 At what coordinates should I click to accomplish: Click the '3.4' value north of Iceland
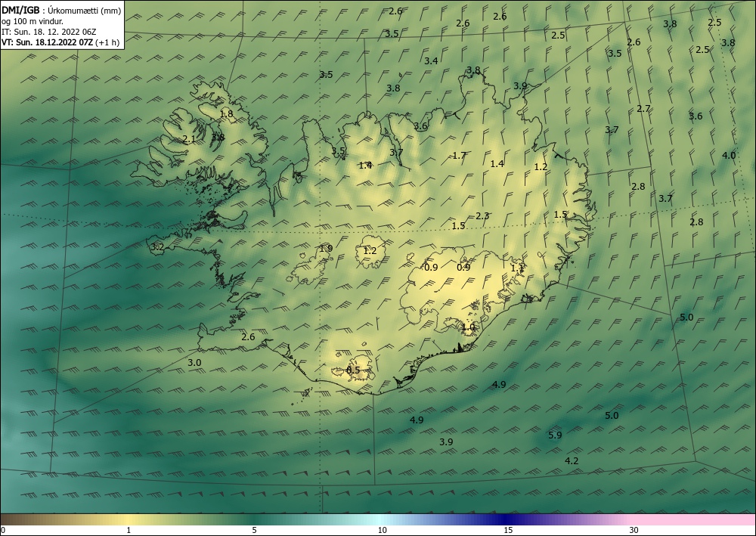(x=431, y=60)
